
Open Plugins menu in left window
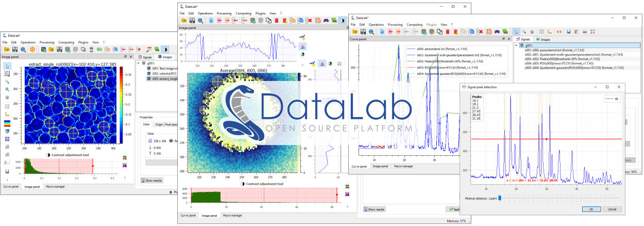coord(83,42)
